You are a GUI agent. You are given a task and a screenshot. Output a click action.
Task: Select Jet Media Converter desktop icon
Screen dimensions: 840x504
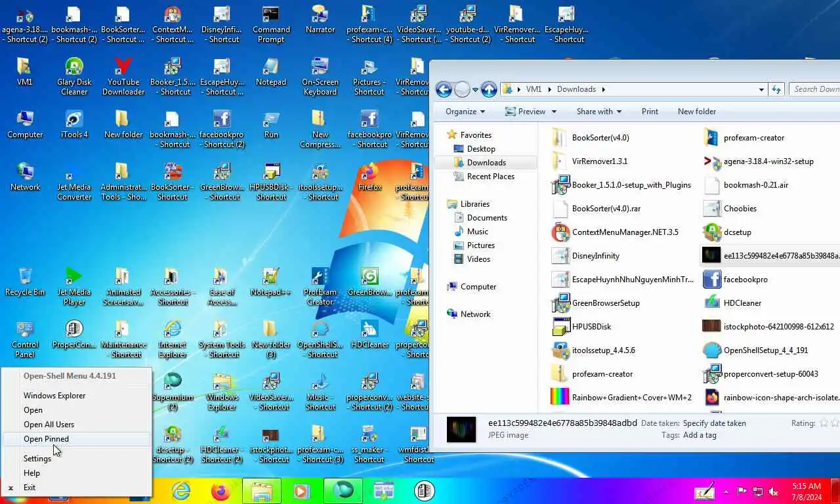74,181
